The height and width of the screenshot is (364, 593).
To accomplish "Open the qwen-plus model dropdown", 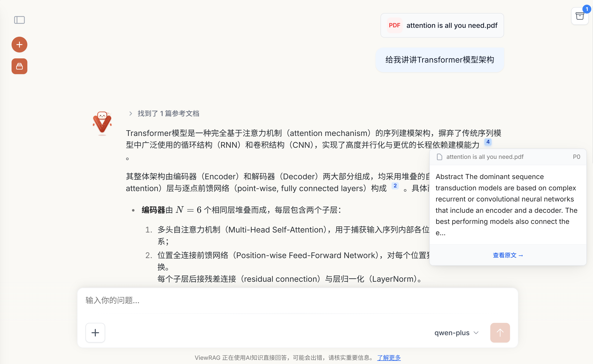I will [x=456, y=333].
